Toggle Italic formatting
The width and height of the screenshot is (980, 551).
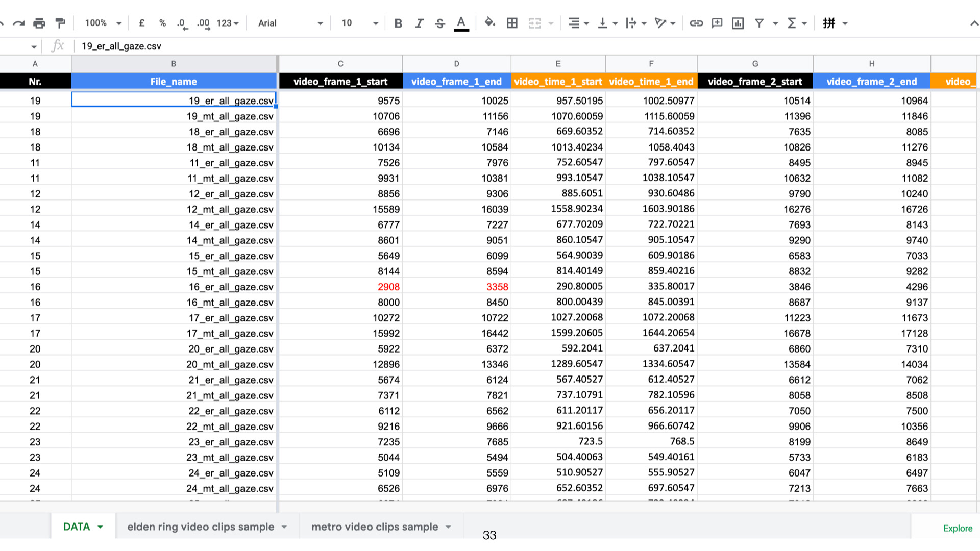pyautogui.click(x=419, y=23)
